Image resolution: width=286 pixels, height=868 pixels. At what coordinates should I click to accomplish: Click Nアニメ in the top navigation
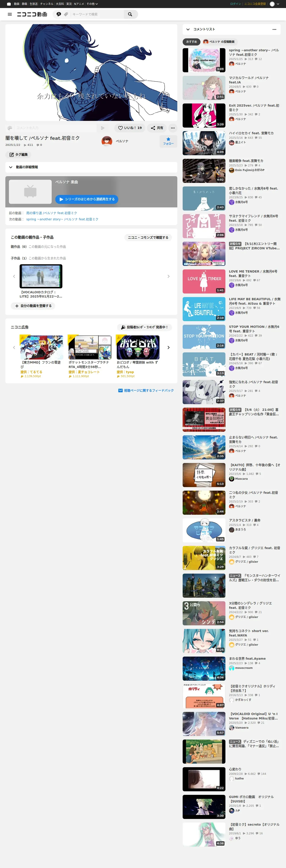(79, 4)
